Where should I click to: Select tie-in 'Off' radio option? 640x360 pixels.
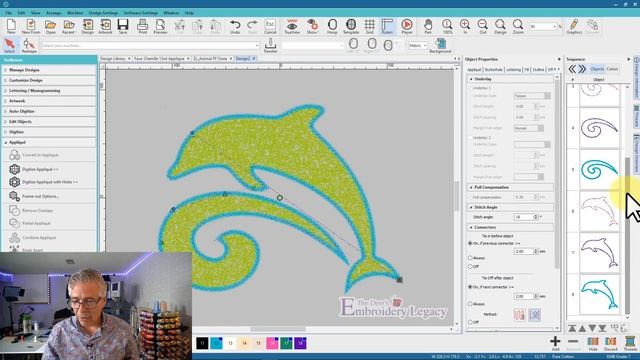coord(470,267)
